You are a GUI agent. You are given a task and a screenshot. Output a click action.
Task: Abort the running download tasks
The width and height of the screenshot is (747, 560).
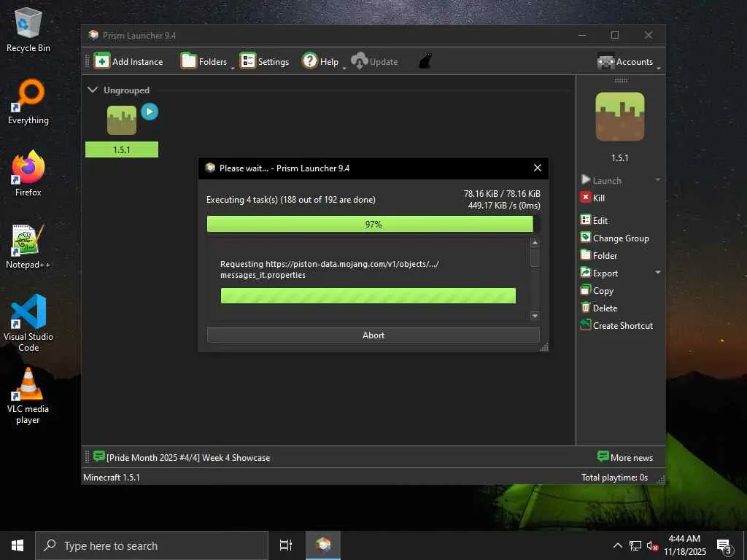tap(373, 335)
